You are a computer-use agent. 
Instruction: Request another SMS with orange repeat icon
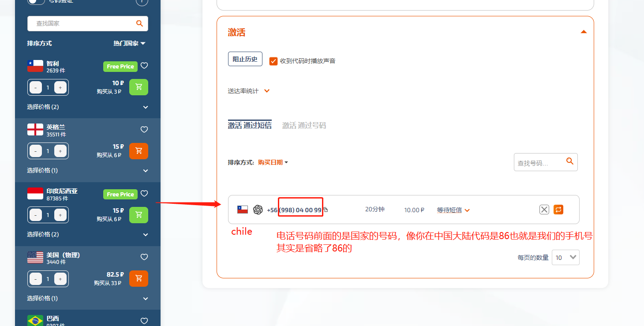point(558,210)
